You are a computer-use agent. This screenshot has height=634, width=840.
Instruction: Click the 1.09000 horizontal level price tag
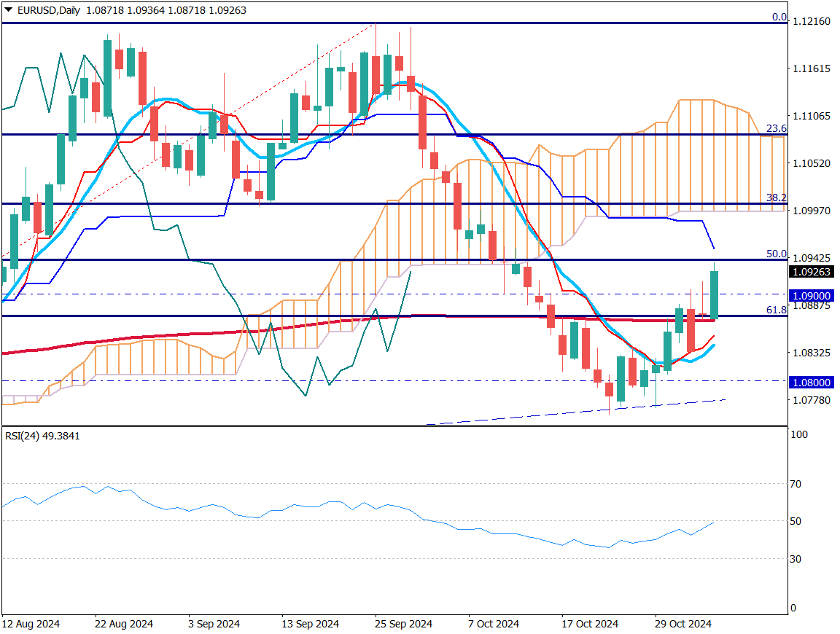812,295
